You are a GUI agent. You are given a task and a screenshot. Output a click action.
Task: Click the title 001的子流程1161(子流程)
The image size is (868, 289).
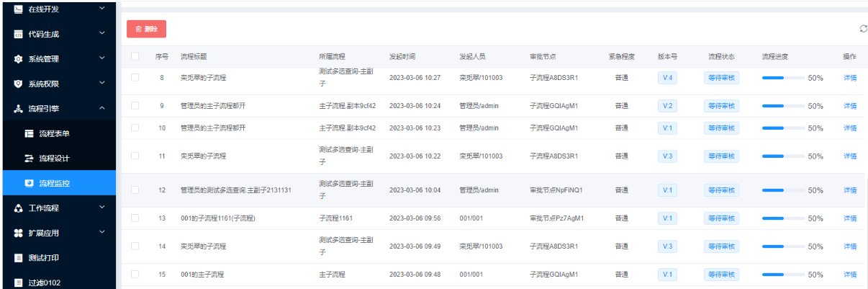pyautogui.click(x=218, y=218)
